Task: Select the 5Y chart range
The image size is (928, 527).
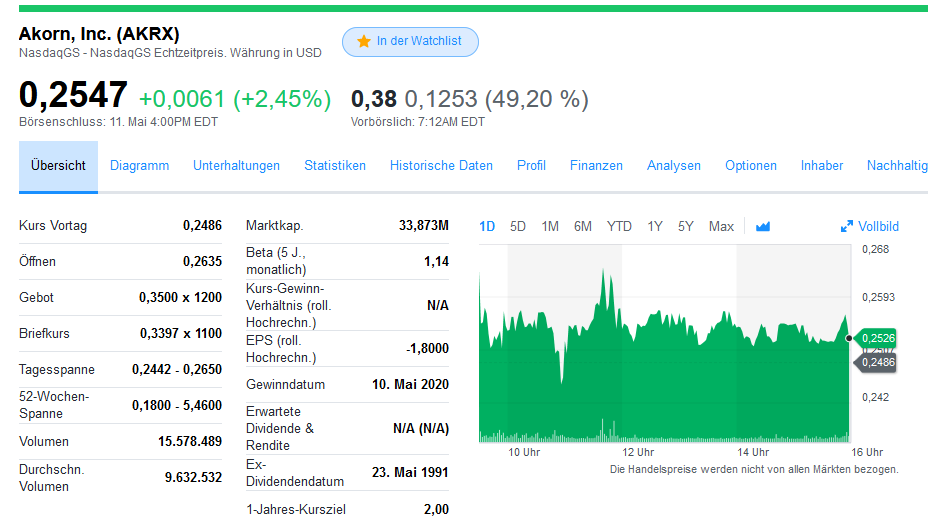Action: [685, 227]
